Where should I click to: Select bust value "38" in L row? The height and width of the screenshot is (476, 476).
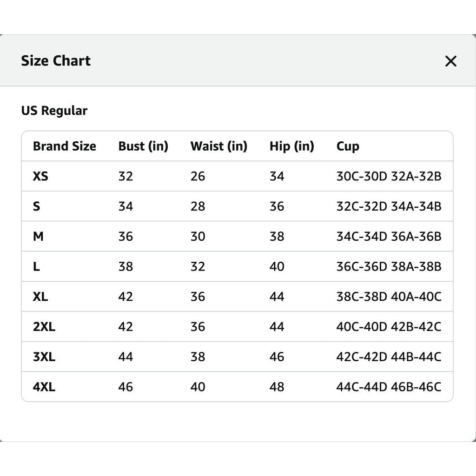pyautogui.click(x=126, y=266)
